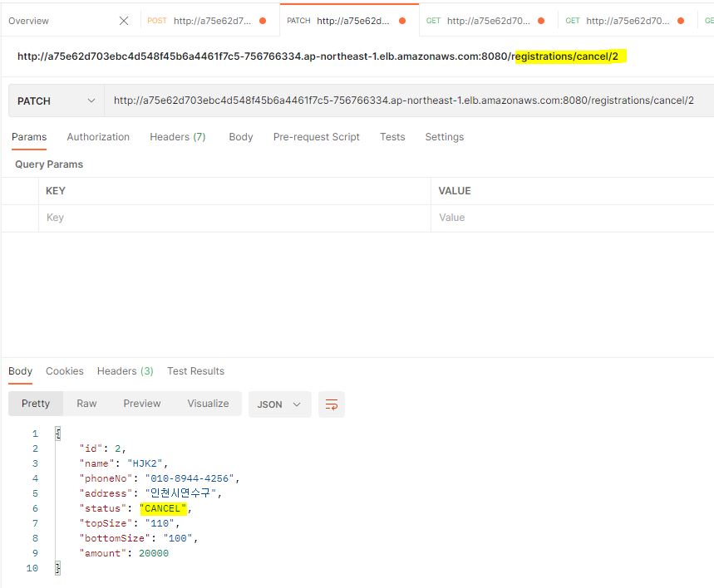The height and width of the screenshot is (588, 714).
Task: Select the Pre-request Script tab
Action: [x=317, y=137]
